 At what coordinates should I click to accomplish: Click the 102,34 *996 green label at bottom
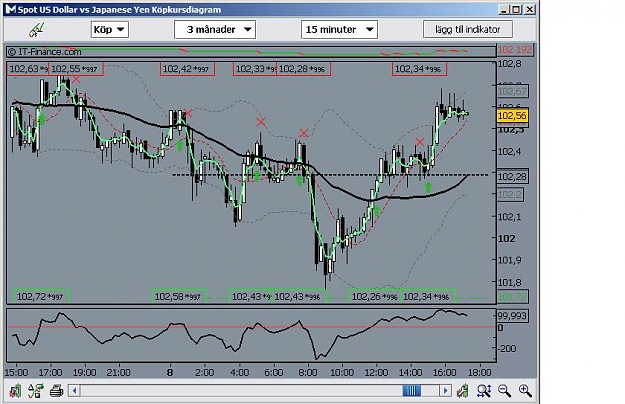[x=428, y=296]
